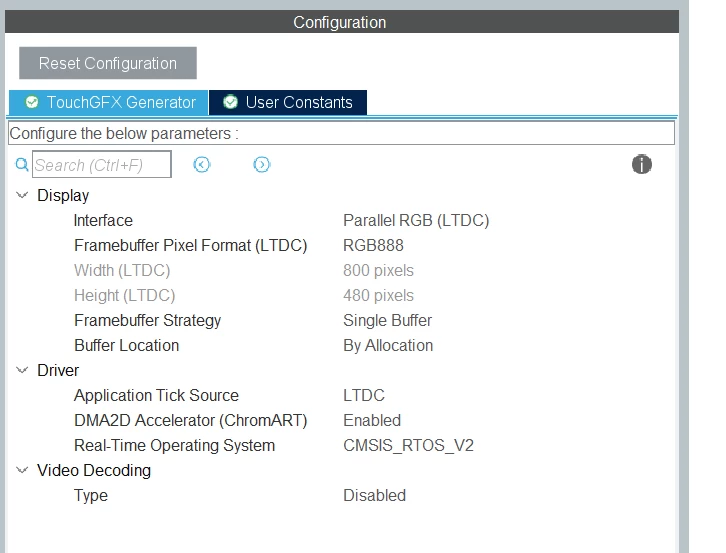Collapse the Display section
The height and width of the screenshot is (553, 726).
22,195
